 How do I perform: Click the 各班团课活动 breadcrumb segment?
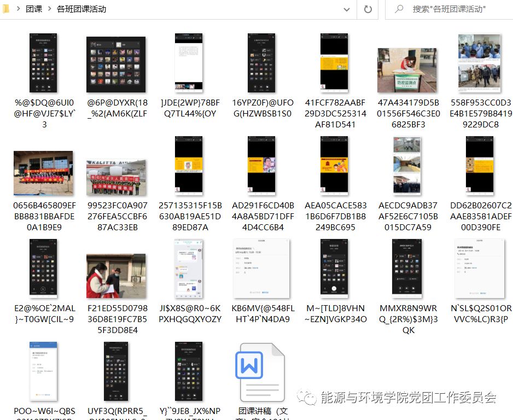click(81, 9)
